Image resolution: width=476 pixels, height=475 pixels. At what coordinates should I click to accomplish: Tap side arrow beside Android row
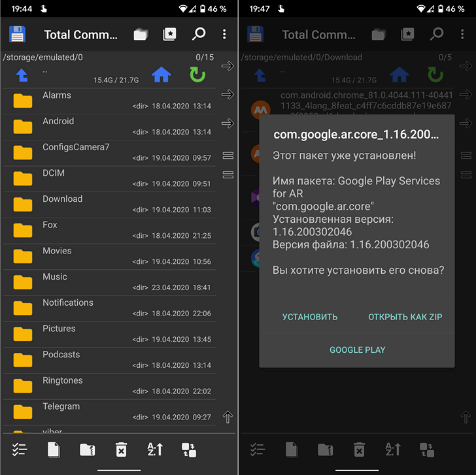coord(228,123)
